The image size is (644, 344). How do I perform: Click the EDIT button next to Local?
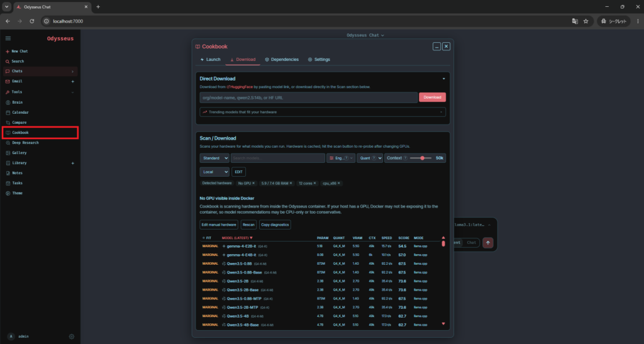tap(238, 172)
